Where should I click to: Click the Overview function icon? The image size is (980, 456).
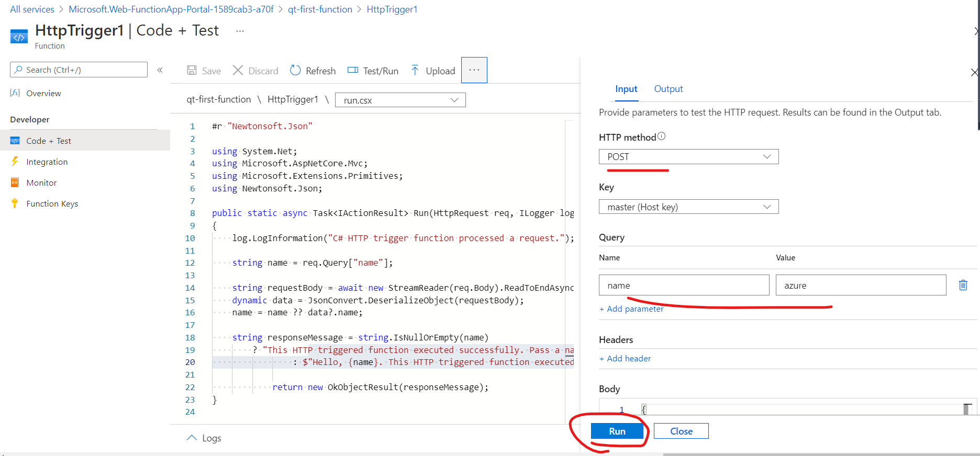click(x=15, y=93)
